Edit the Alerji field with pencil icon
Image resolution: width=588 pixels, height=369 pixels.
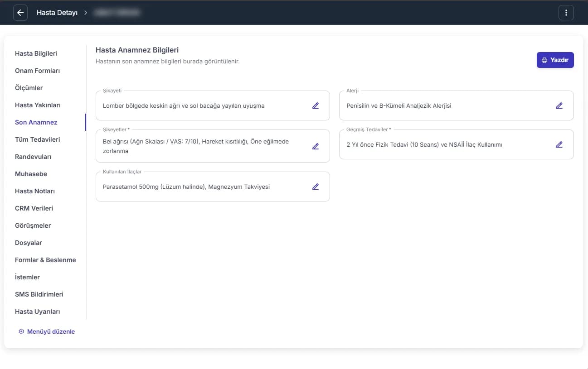(x=559, y=105)
